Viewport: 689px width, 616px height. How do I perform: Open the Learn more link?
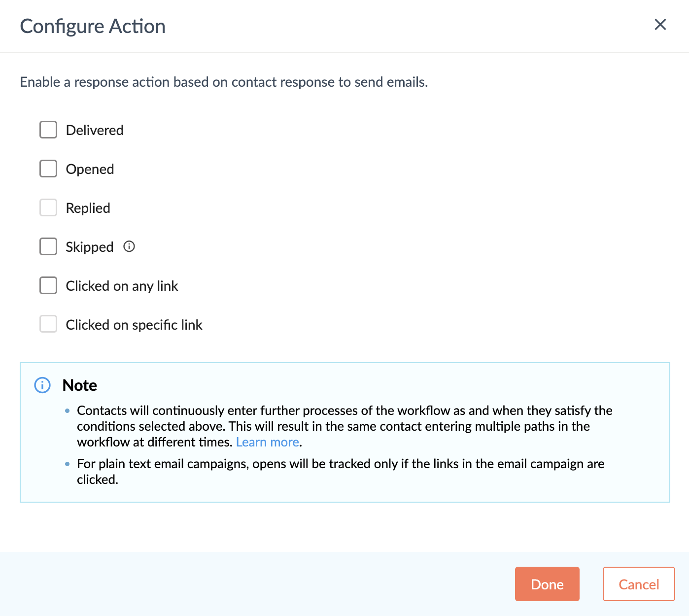(268, 442)
